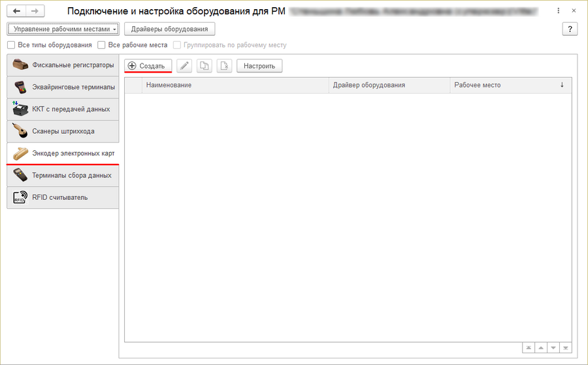Open the Управление рабочими местами dropdown
The image size is (588, 365).
[x=63, y=29]
